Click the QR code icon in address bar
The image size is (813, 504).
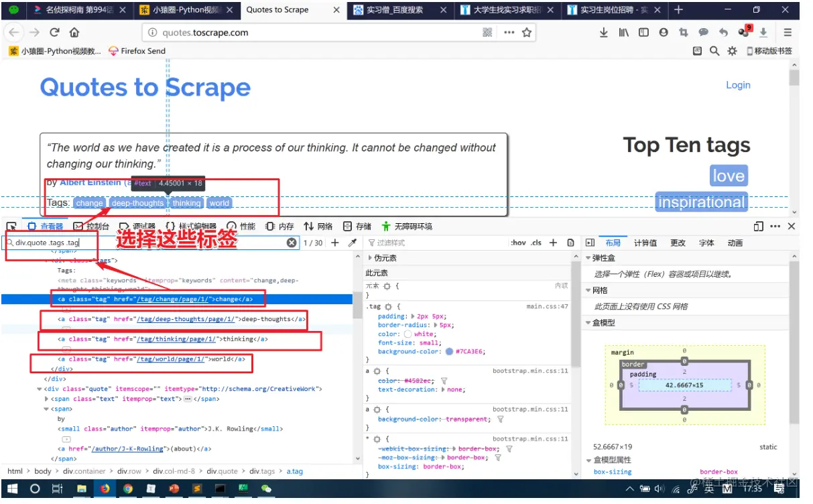coord(487,32)
